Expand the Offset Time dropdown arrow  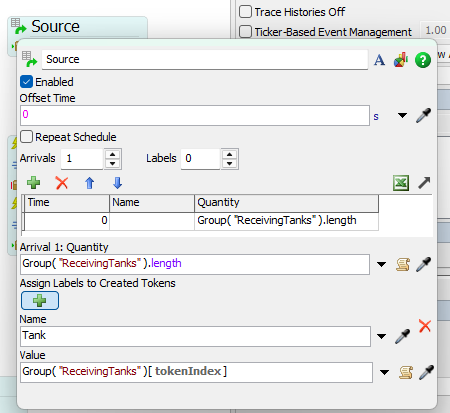[x=402, y=115]
